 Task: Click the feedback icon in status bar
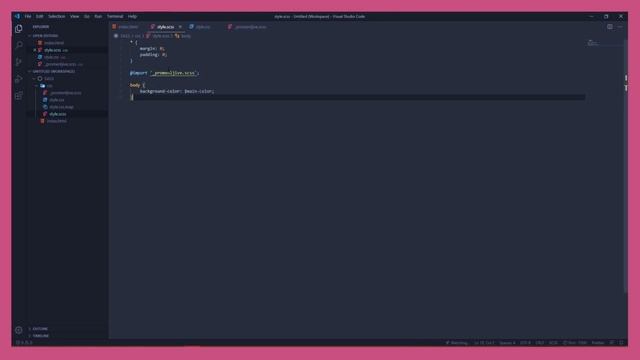(612, 342)
